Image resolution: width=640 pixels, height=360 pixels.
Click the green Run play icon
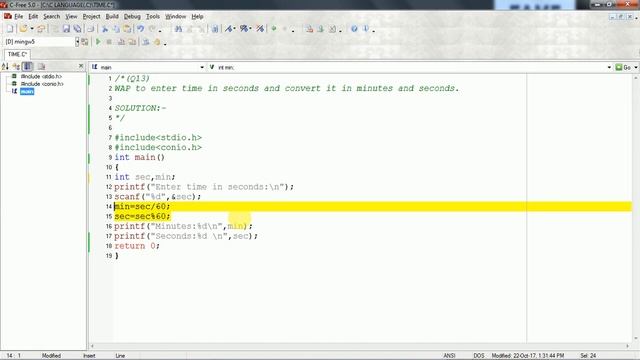[x=98, y=42]
